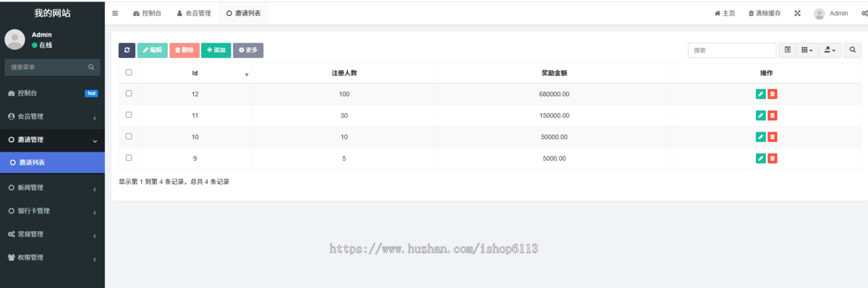Delete row with Id 9
The height and width of the screenshot is (288, 868).
pos(773,158)
